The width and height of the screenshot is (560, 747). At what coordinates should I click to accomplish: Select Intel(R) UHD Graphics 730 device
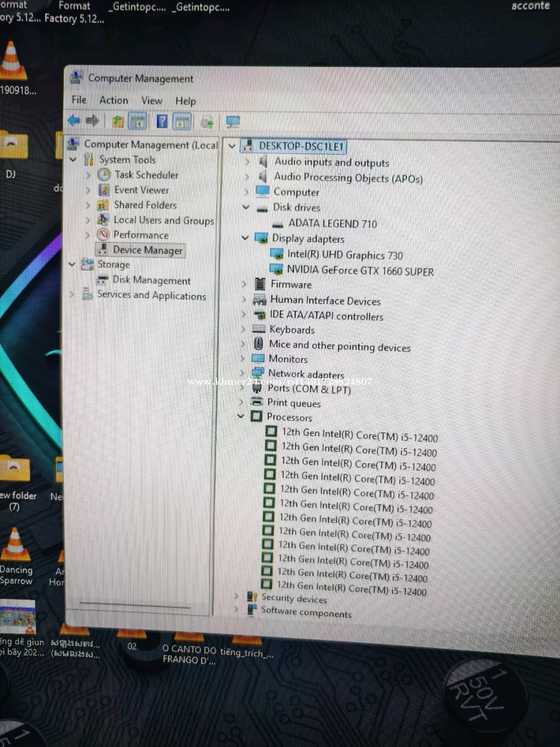click(x=345, y=255)
